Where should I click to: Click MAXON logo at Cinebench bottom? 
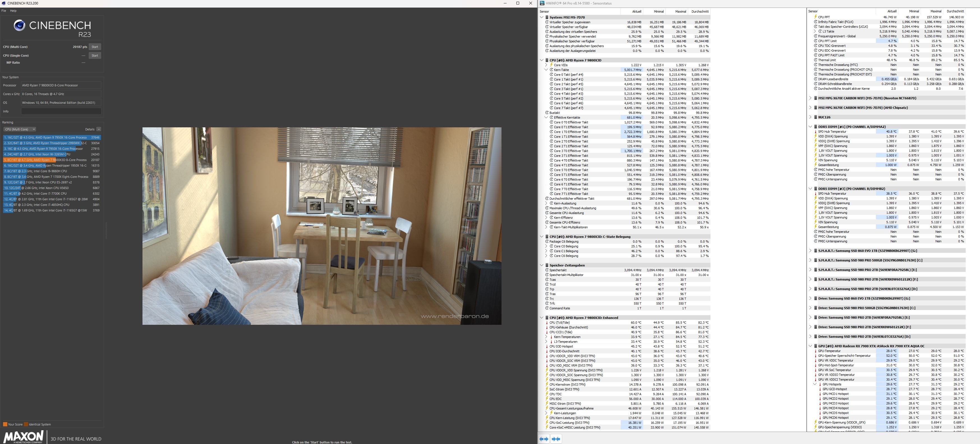click(24, 437)
